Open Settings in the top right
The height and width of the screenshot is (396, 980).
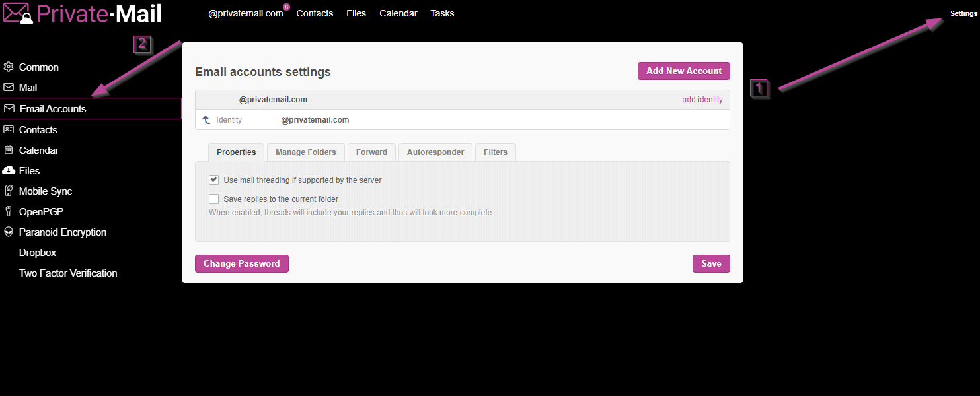click(963, 14)
